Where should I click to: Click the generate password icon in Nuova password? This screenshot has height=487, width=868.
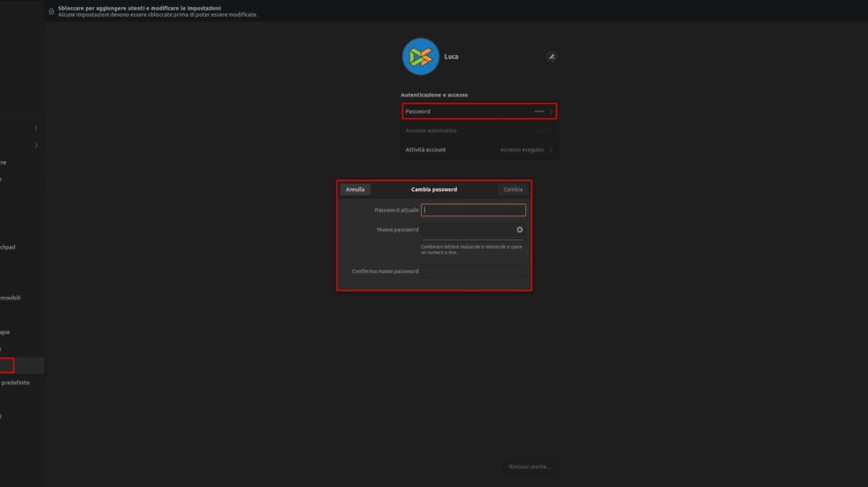(x=519, y=229)
